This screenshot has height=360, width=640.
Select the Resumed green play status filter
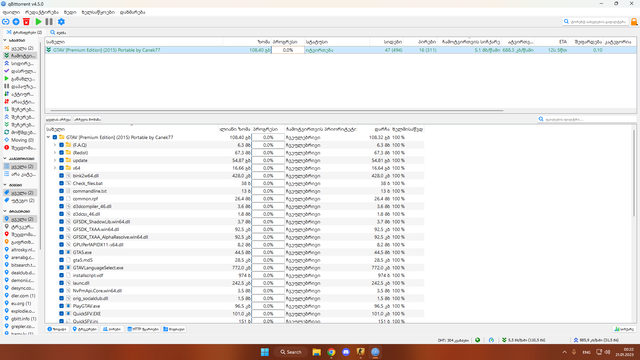point(20,79)
